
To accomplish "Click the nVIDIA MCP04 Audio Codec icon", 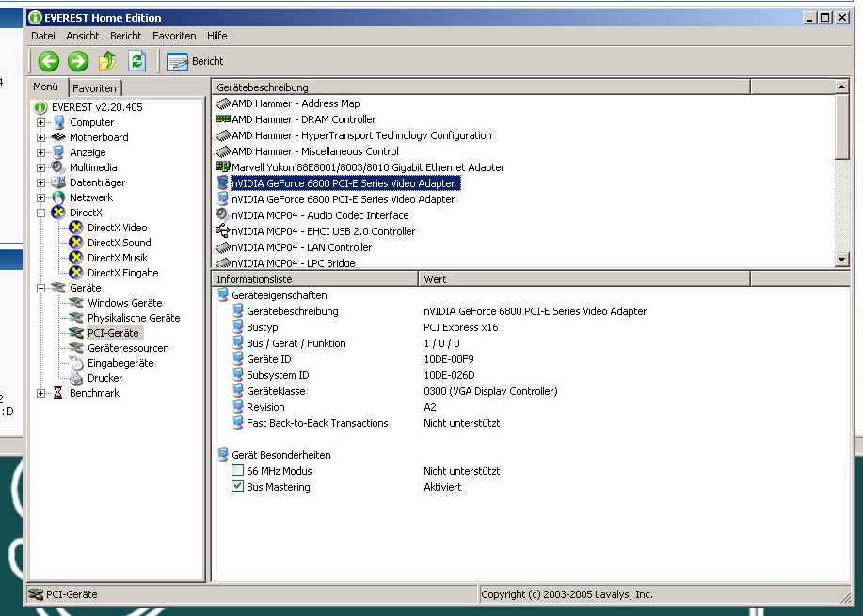I will (223, 214).
